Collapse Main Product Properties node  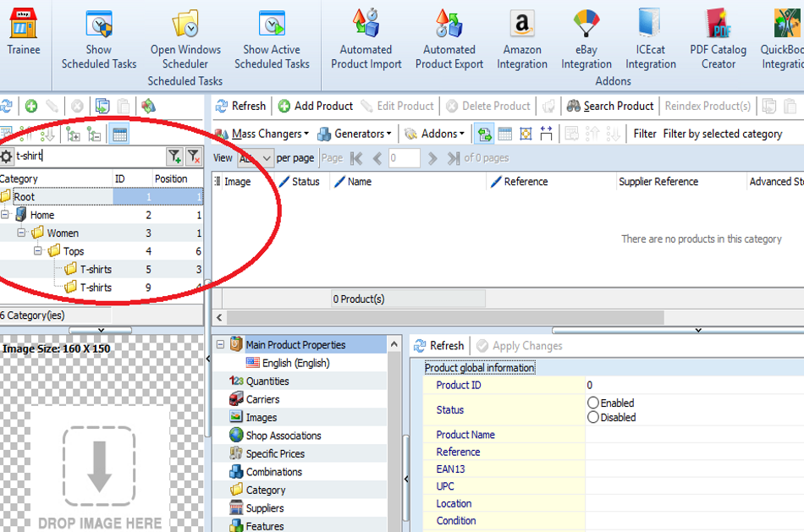(x=221, y=344)
